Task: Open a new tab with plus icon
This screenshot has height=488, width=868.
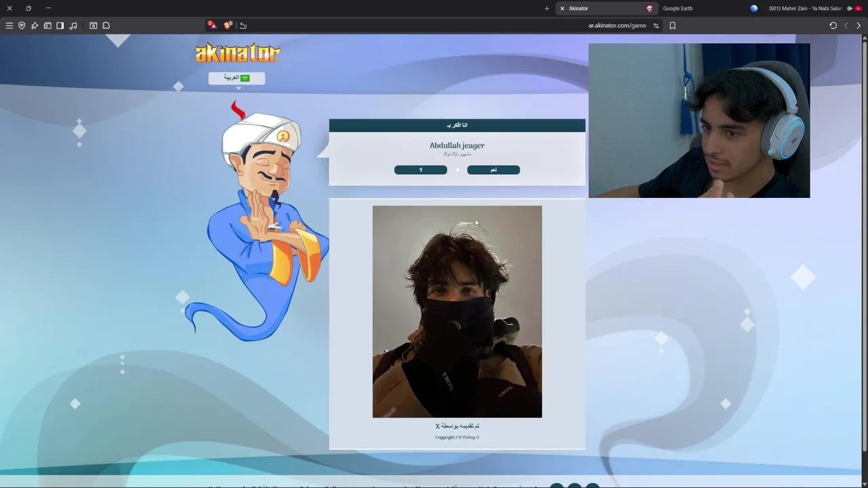Action: (547, 8)
